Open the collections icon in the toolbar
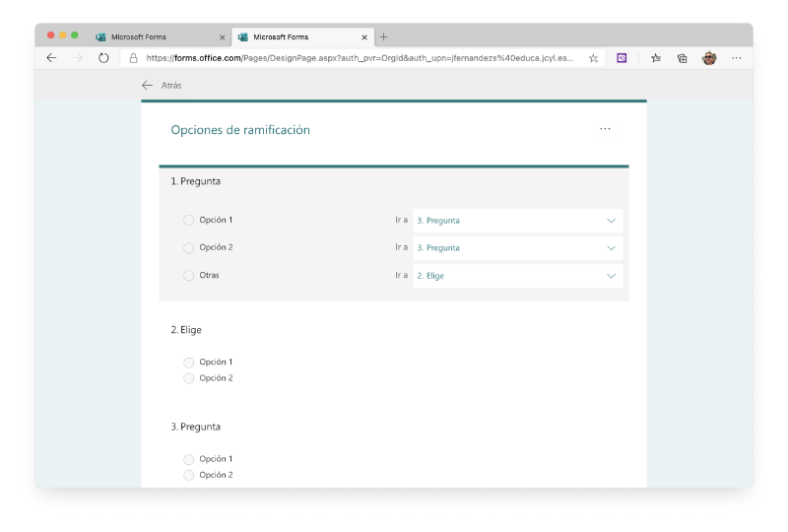 pos(682,58)
